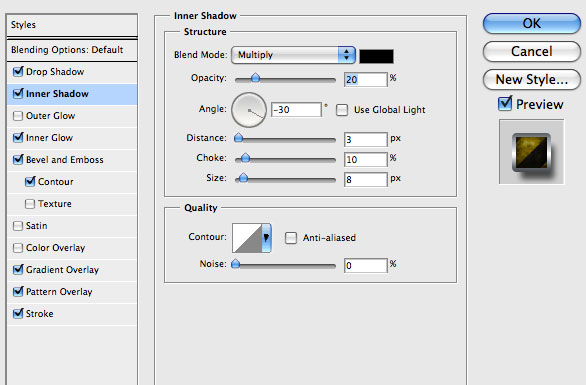Select the Outer Glow style row
586x385 pixels.
(72, 116)
